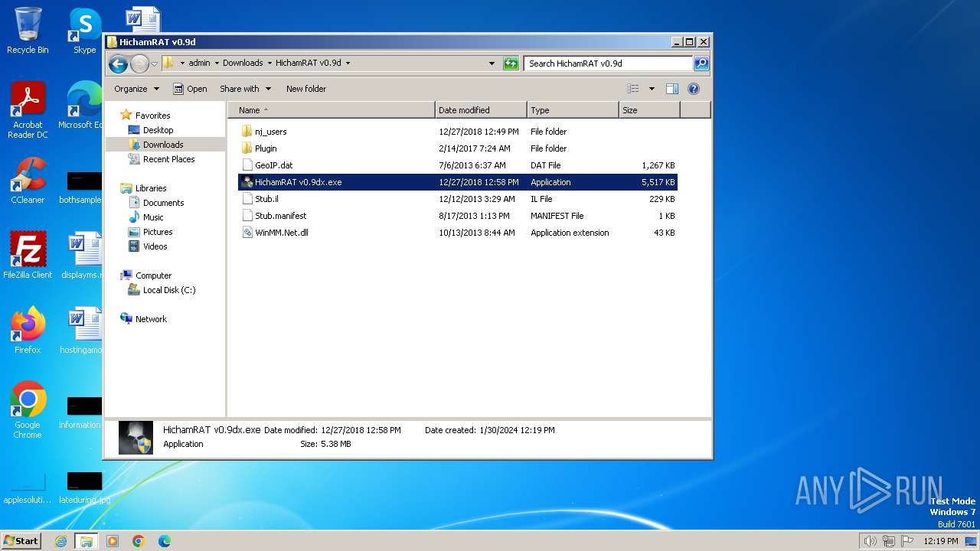Open Acrobat Reader DC desktop shortcut
The height and width of the screenshot is (551, 980).
click(x=28, y=111)
